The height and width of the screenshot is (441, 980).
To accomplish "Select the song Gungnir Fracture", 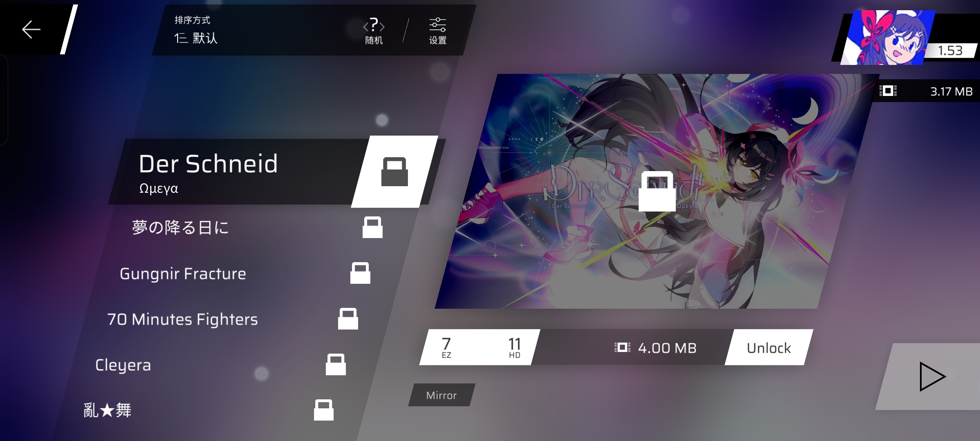I will point(183,274).
